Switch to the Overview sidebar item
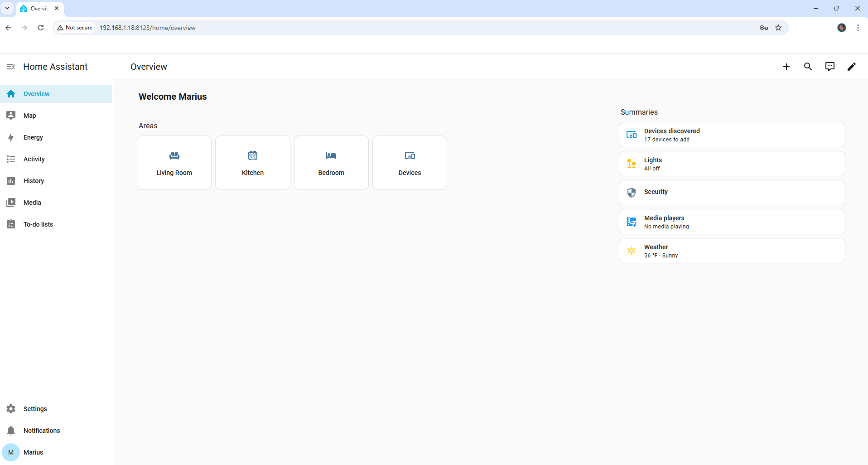Image resolution: width=868 pixels, height=465 pixels. pyautogui.click(x=36, y=94)
